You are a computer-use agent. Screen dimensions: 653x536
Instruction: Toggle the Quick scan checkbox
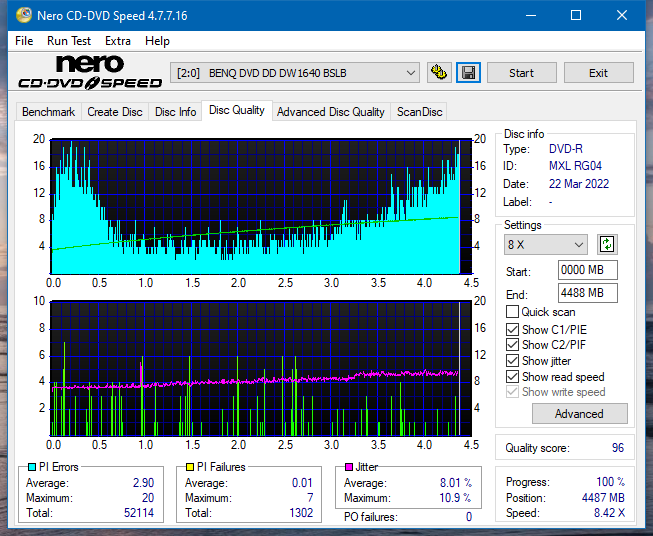point(512,312)
